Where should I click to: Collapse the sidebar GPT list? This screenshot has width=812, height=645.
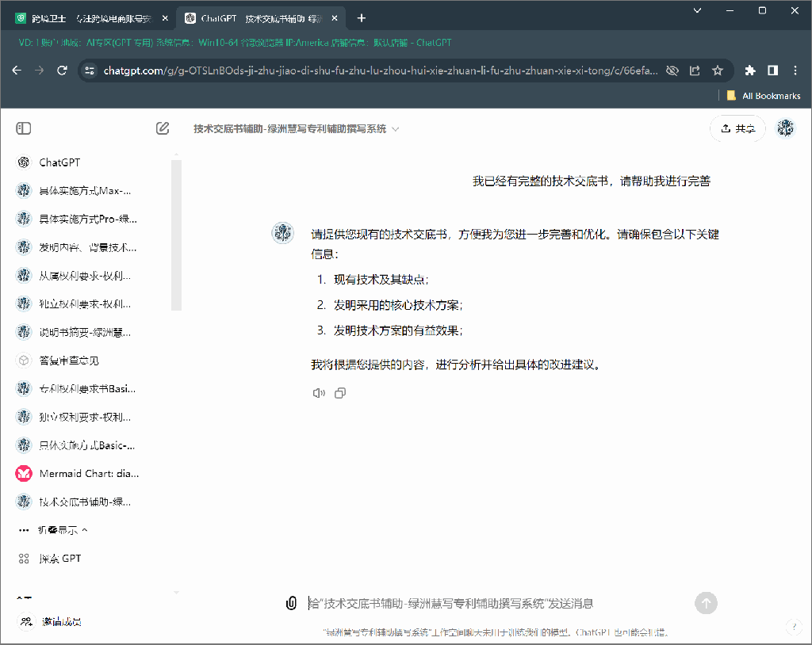[x=63, y=530]
